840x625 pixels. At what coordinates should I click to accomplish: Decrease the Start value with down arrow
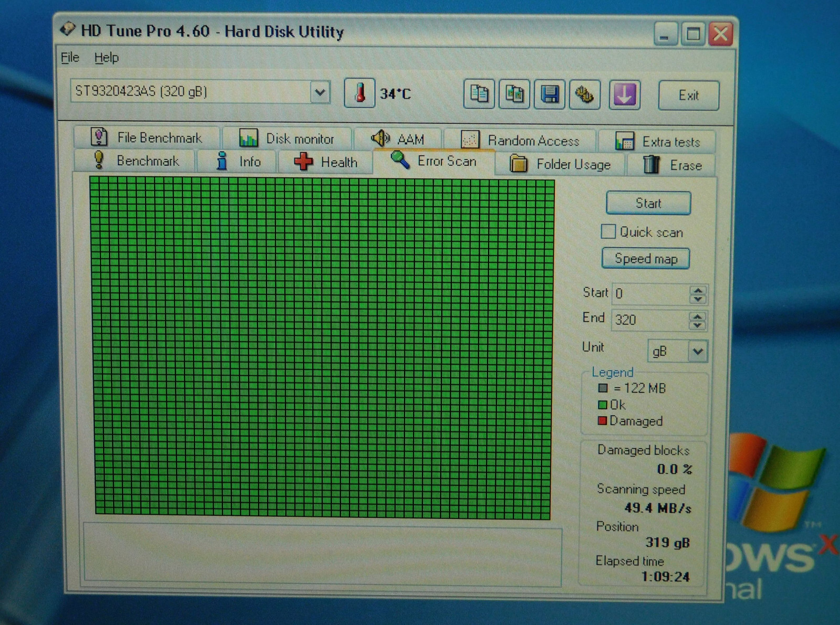click(698, 299)
